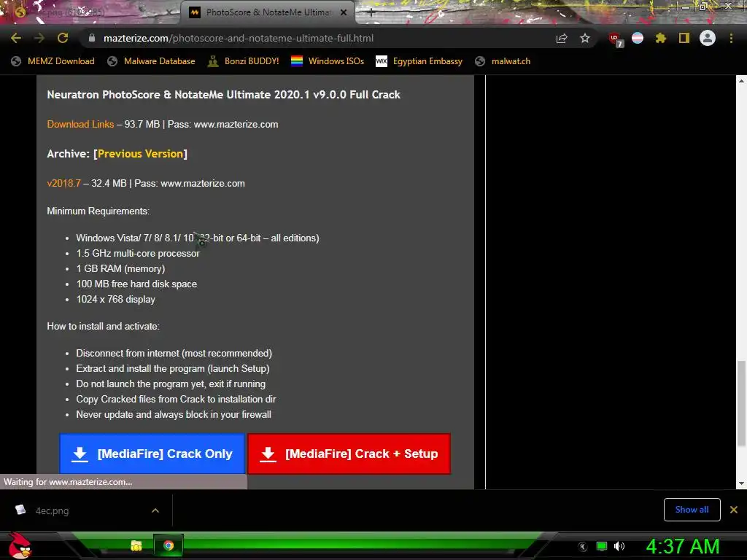
Task: Open Chrome three-dot menu
Action: (x=731, y=38)
